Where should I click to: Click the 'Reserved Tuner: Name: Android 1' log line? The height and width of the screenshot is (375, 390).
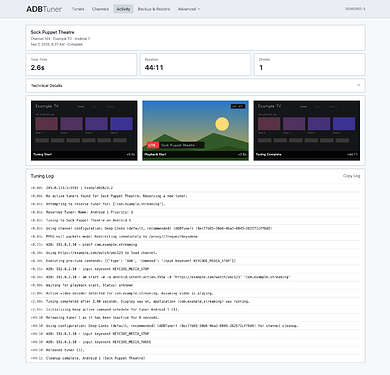coord(195,212)
